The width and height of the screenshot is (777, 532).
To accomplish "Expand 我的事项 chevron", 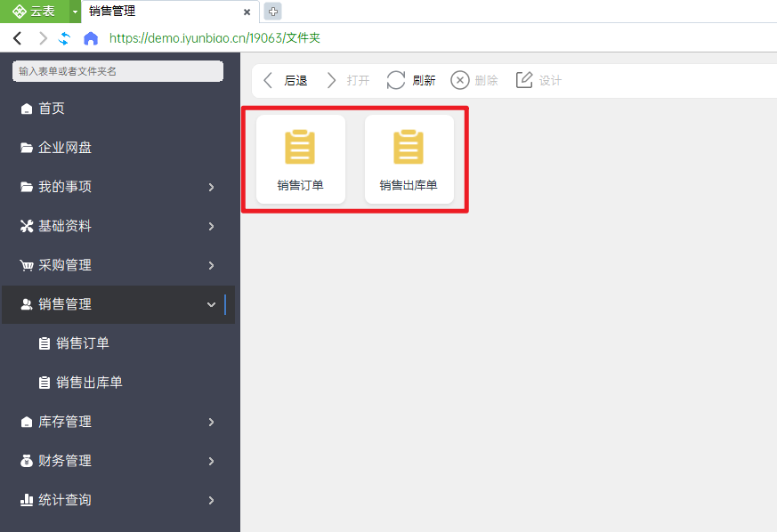I will pyautogui.click(x=212, y=187).
